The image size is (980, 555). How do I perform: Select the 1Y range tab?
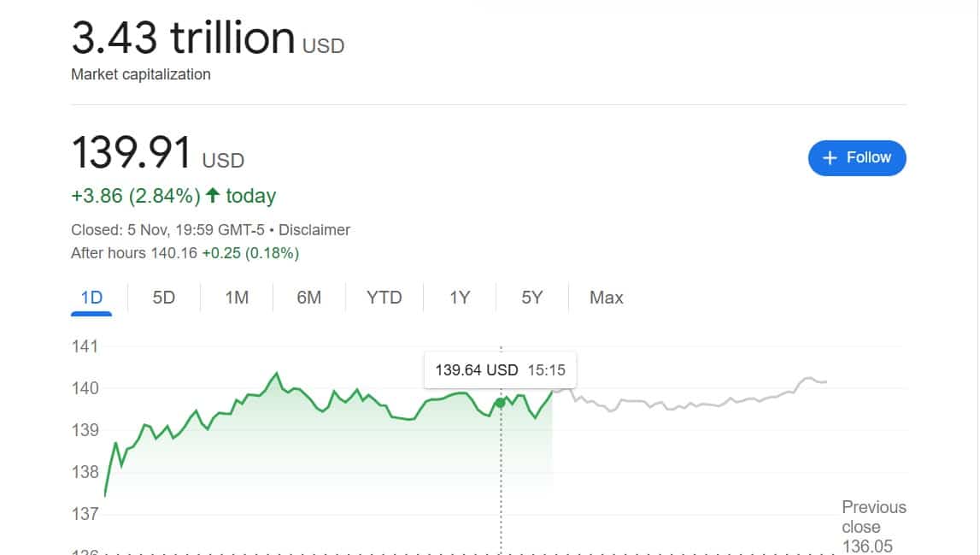point(460,298)
